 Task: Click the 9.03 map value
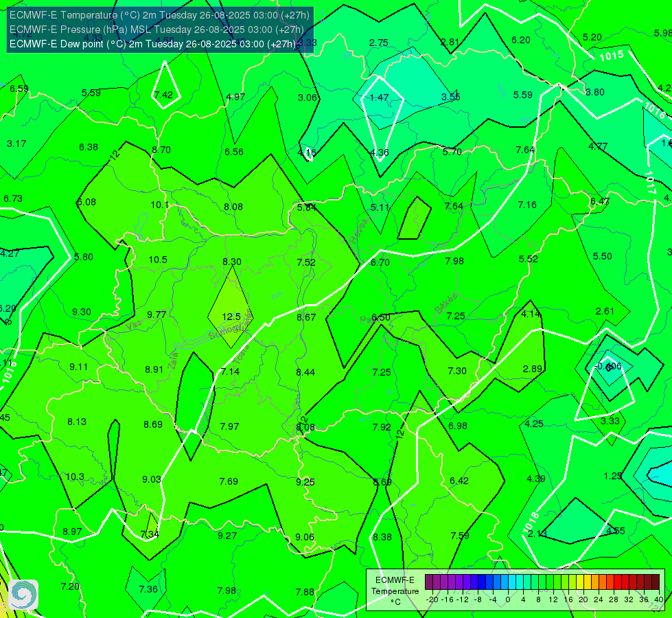tap(152, 479)
